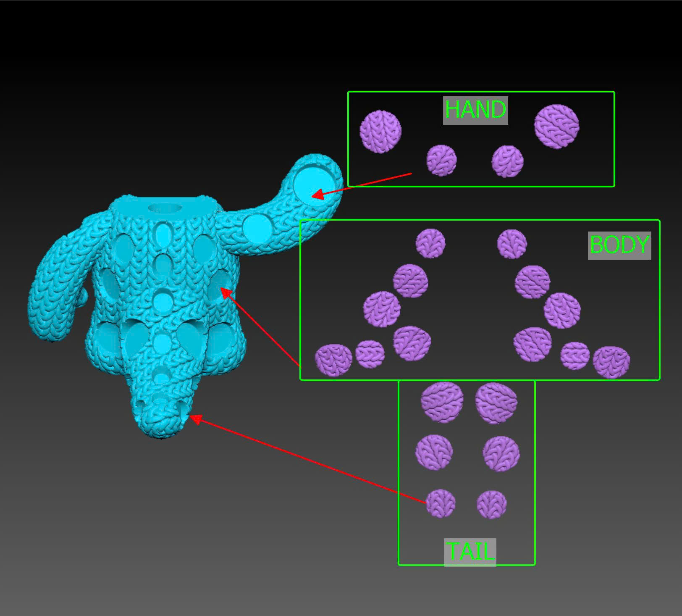Click far-left bottom patch in BODY box
This screenshot has height=616, width=682.
point(333,360)
